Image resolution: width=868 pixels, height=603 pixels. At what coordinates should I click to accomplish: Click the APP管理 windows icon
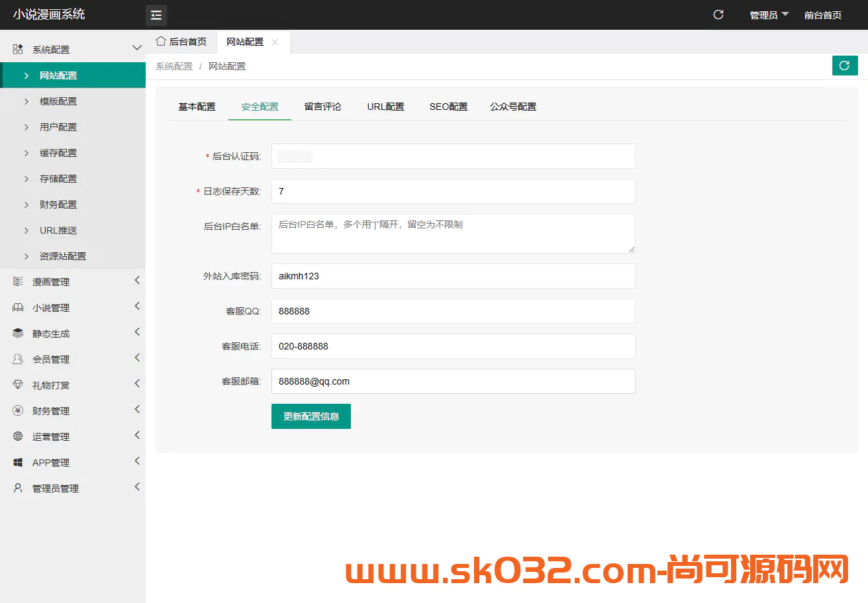pyautogui.click(x=18, y=462)
